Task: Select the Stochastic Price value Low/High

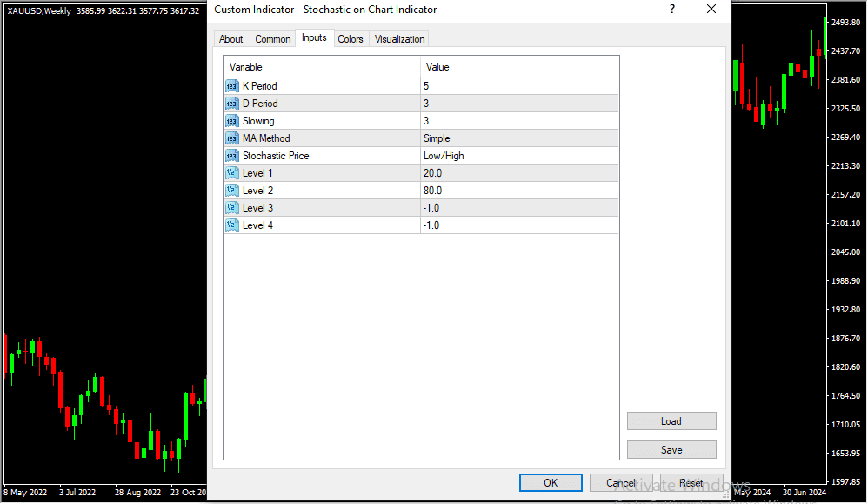Action: [444, 156]
